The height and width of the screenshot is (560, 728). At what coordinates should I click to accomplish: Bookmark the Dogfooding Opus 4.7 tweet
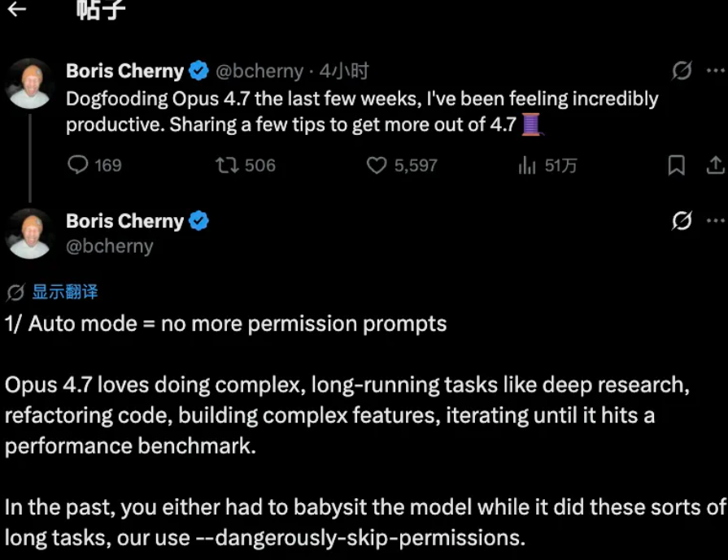click(676, 166)
